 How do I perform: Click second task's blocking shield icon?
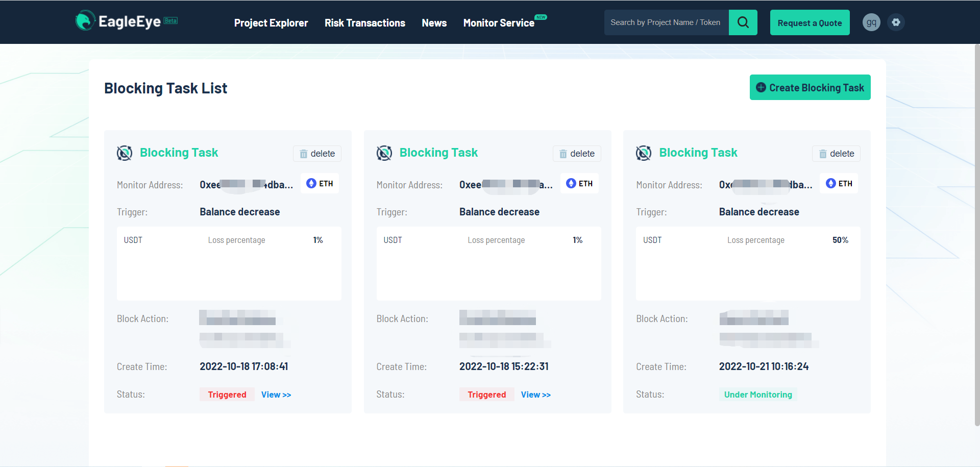384,153
